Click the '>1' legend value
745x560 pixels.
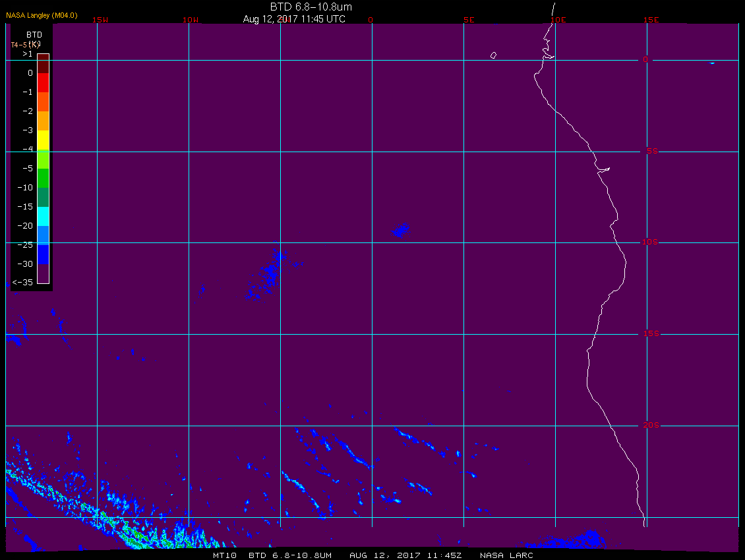[28, 54]
